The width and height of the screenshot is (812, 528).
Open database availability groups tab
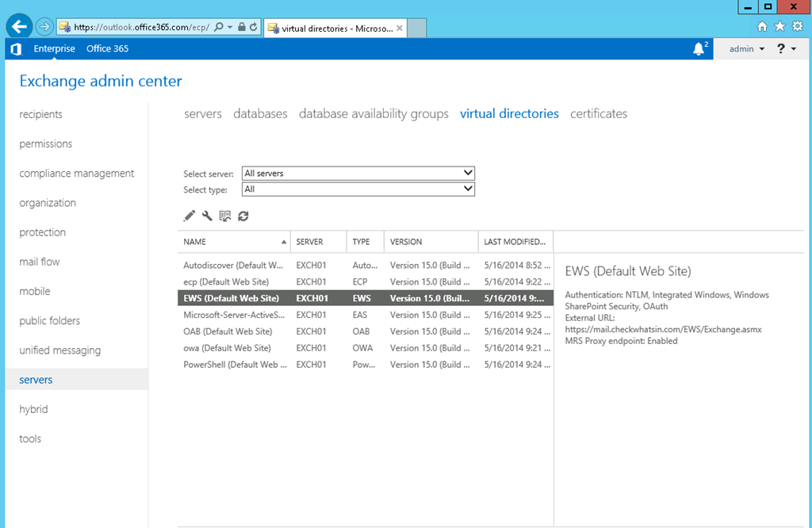374,114
